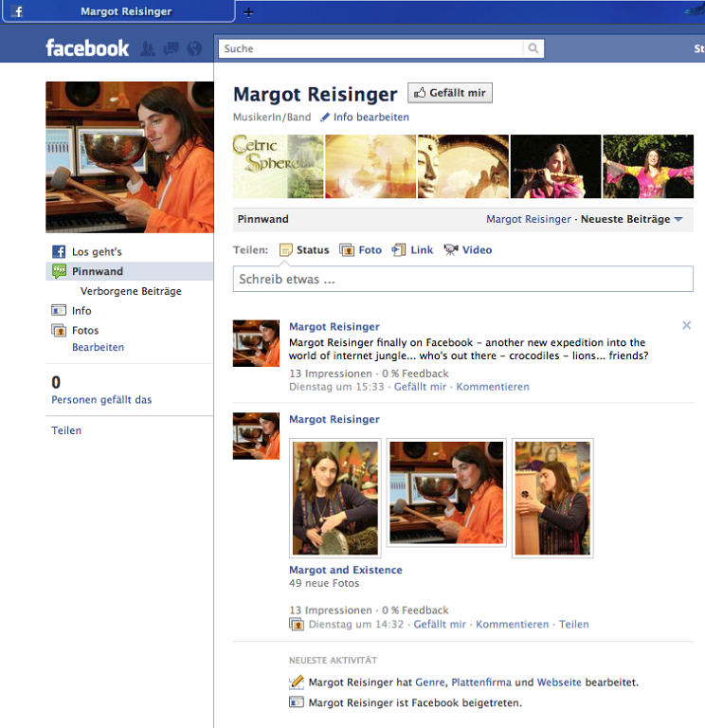This screenshot has height=728, width=705.
Task: Click the Genre link in recent activity
Action: coord(430,682)
